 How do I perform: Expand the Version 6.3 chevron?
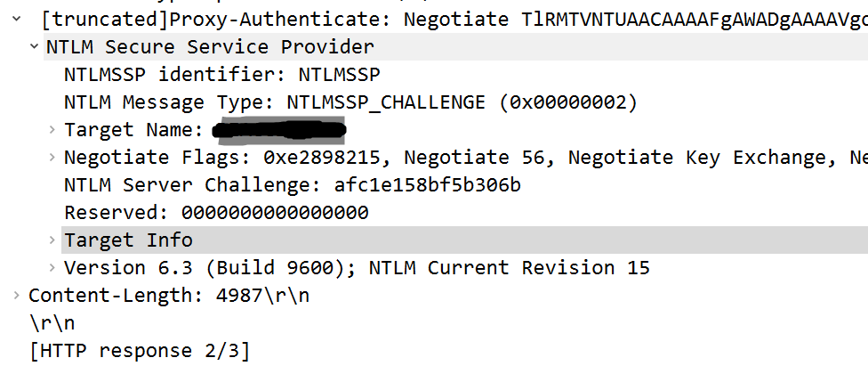click(53, 268)
